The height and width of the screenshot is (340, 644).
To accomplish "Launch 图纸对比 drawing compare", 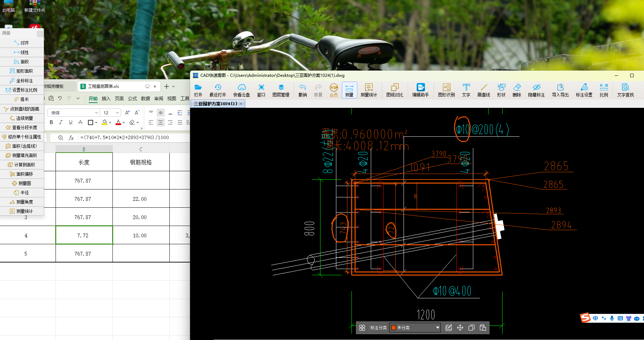I will point(395,90).
